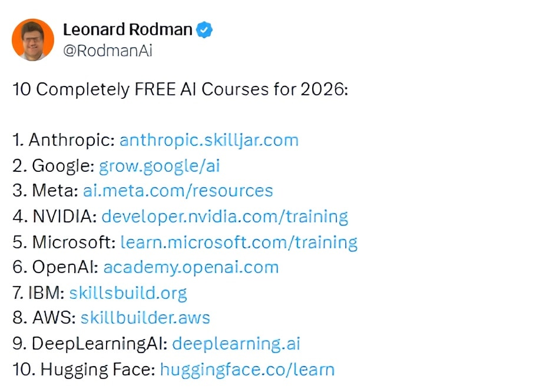Viewport: 556px width, 392px height.
Task: Open the anthropic.skilljar.com link
Action: tap(208, 140)
